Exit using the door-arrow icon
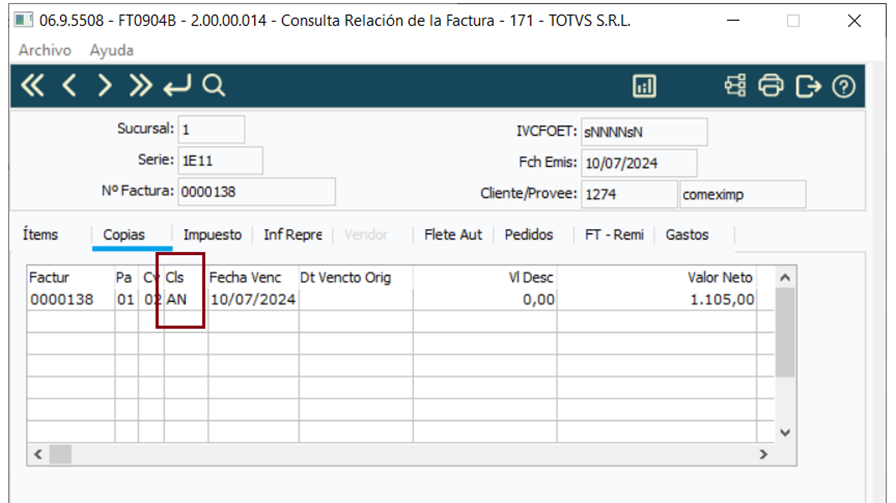 click(808, 86)
